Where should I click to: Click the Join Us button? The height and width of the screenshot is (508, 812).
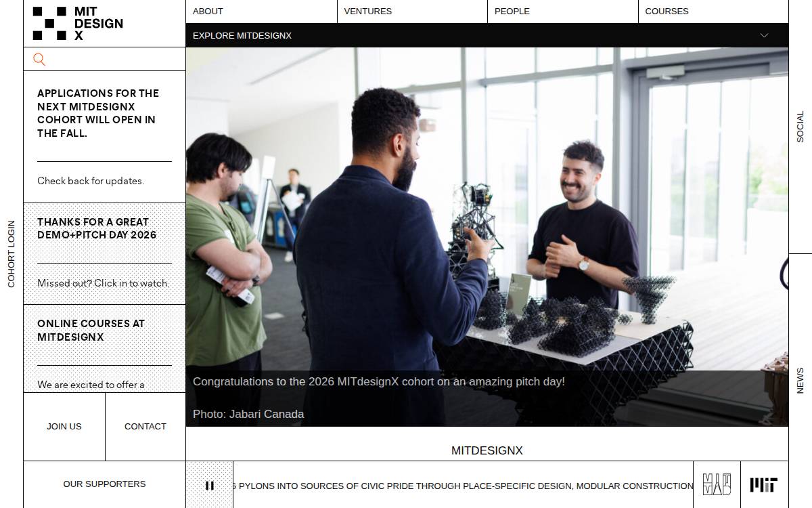64,427
